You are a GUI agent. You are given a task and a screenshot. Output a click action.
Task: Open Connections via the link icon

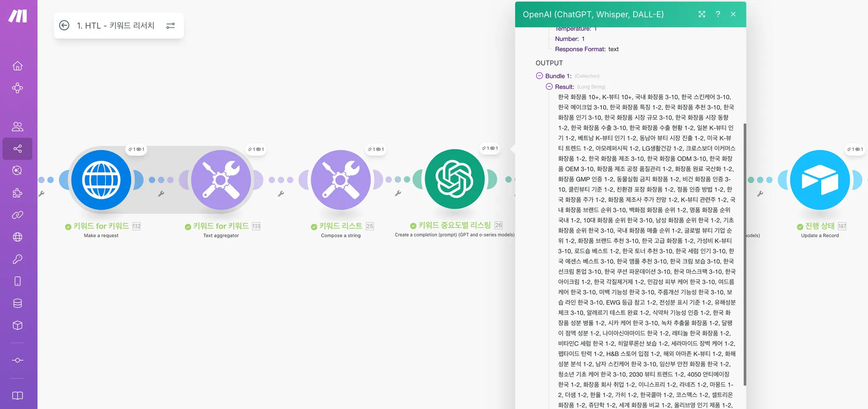tap(17, 215)
